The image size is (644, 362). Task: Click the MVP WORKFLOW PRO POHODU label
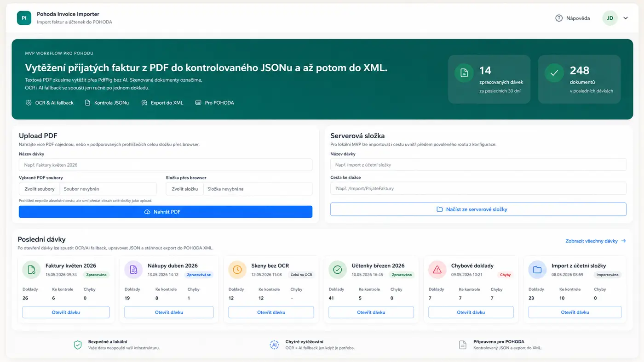pyautogui.click(x=59, y=53)
